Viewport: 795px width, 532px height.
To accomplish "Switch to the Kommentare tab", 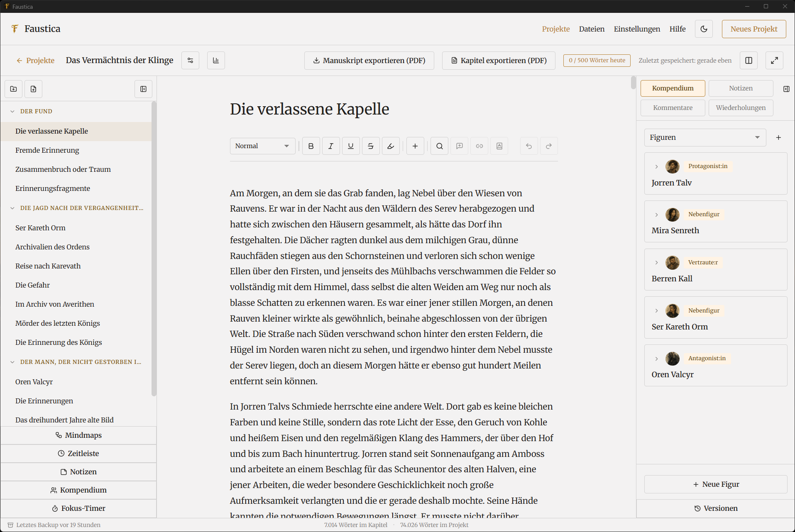I will coord(673,108).
